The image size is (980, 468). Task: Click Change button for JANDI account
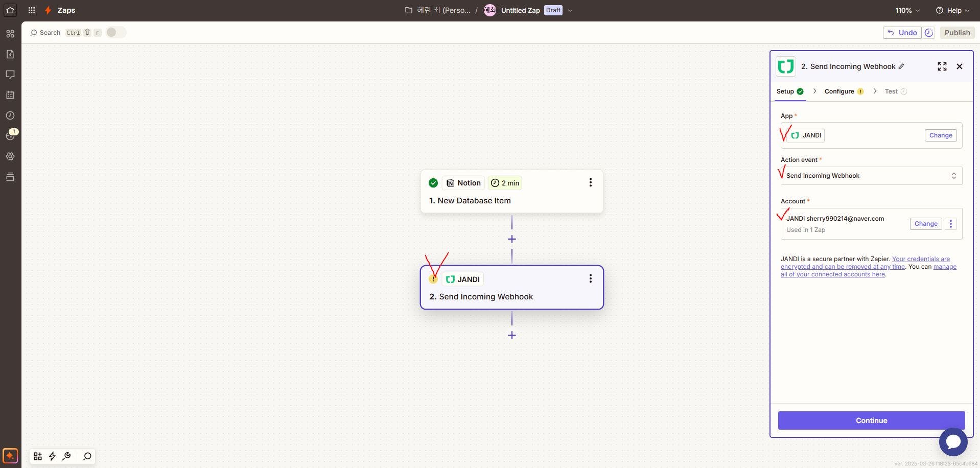(926, 224)
